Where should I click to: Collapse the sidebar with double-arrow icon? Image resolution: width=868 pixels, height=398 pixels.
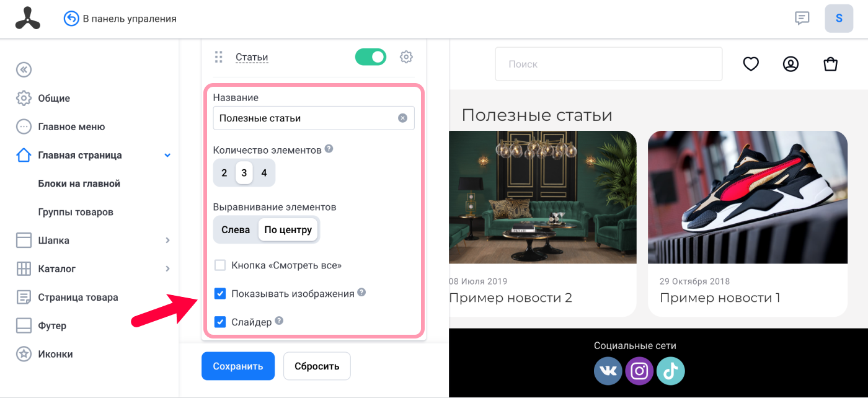tap(24, 69)
